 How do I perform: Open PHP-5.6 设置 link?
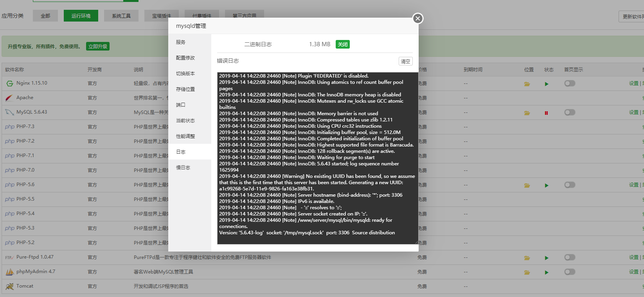click(634, 185)
